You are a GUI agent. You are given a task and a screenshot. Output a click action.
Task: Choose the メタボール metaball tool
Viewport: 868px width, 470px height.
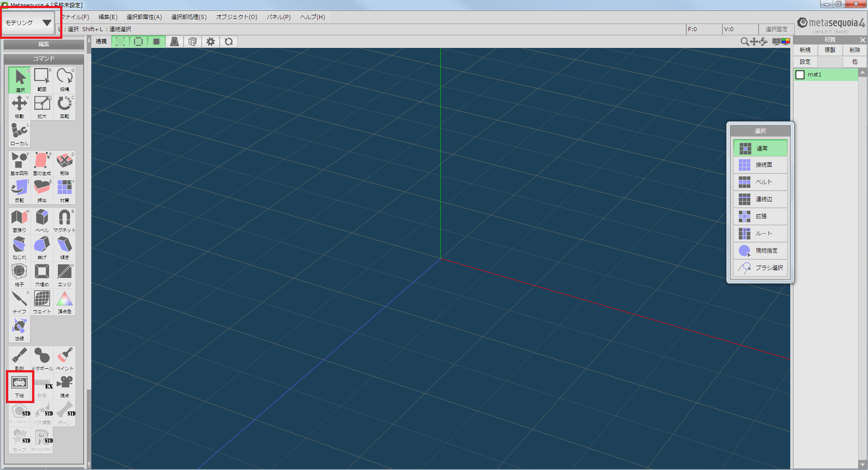42,359
